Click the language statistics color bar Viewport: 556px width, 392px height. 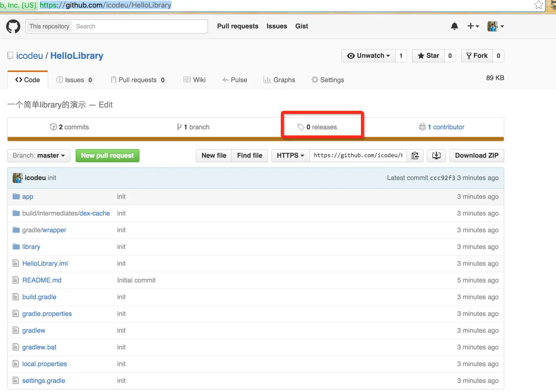click(255, 139)
